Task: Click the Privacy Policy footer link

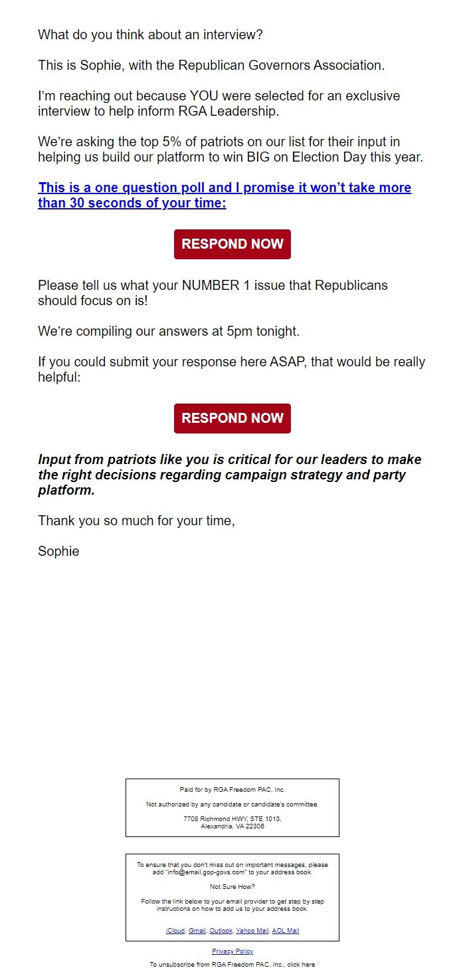Action: 232,951
